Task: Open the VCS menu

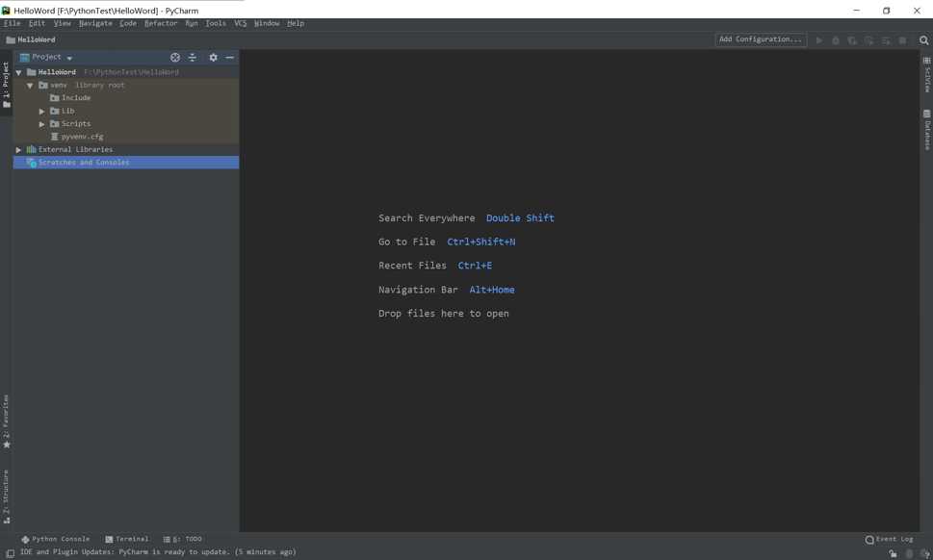Action: click(x=240, y=23)
